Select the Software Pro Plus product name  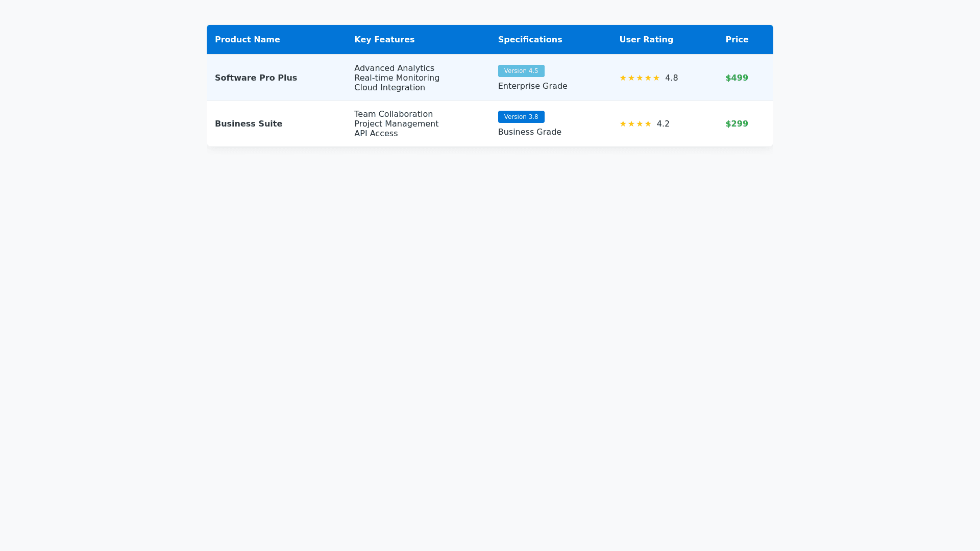(x=256, y=78)
